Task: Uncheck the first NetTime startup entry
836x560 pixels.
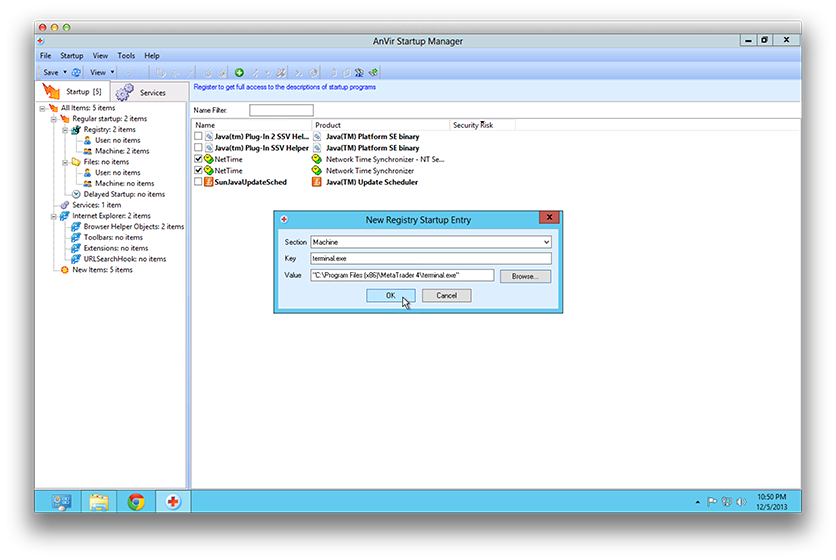Action: click(198, 159)
